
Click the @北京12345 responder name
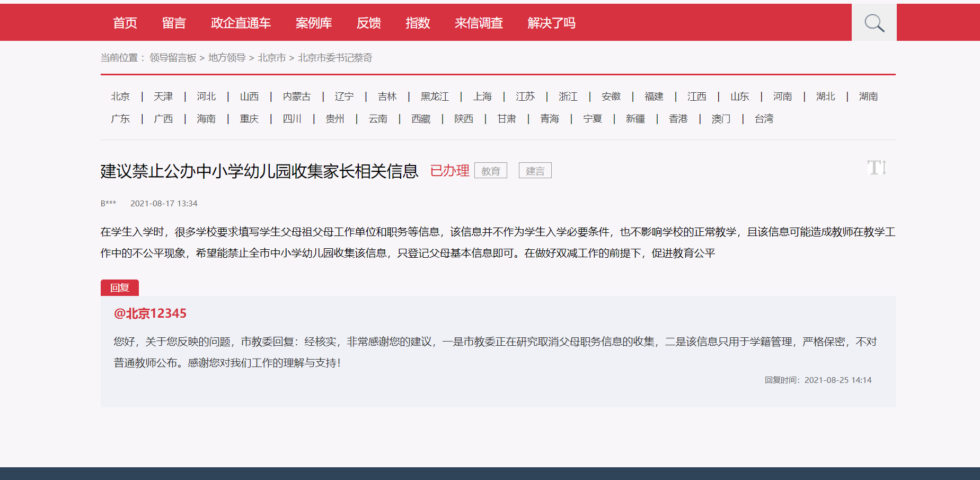[x=150, y=313]
